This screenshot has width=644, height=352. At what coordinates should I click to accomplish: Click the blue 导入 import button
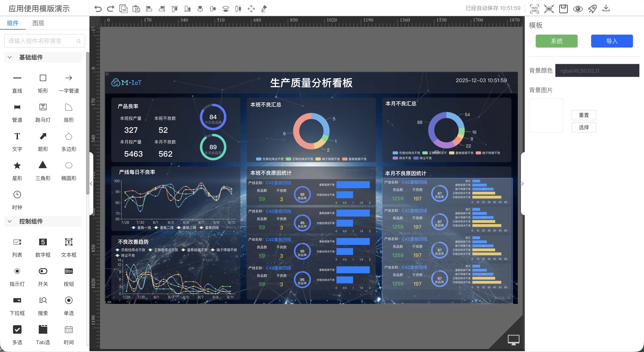point(612,41)
